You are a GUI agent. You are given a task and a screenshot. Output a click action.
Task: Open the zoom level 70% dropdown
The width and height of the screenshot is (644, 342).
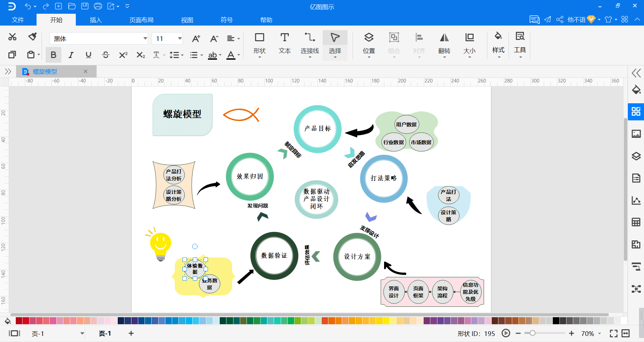pos(591,334)
